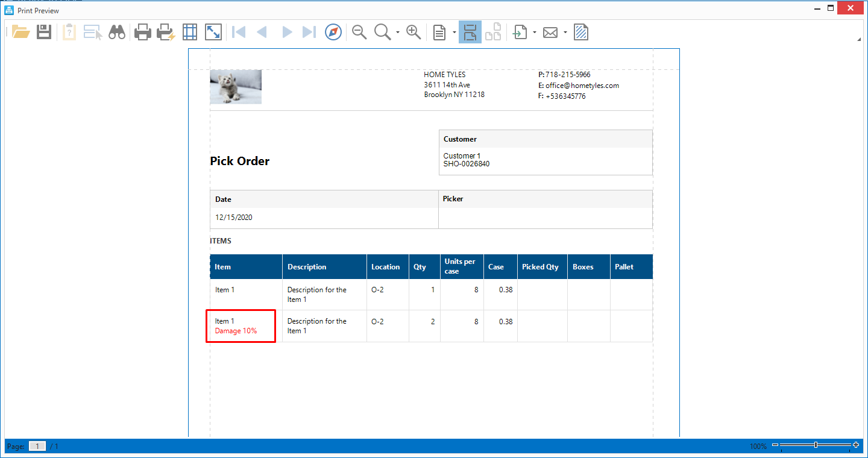This screenshot has height=458, width=868.
Task: Expand the Export document dropdown arrow
Action: pos(534,33)
